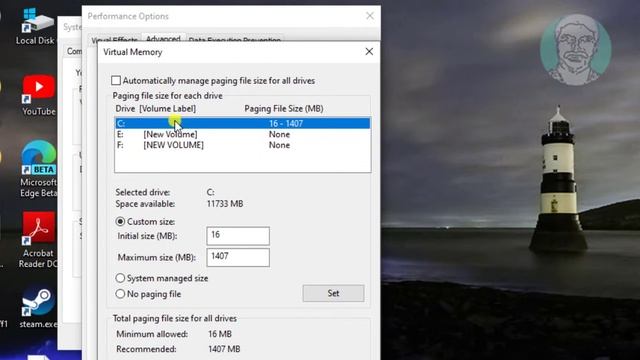Viewport: 640px width, 360px height.
Task: Select the C: drive row
Action: pyautogui.click(x=242, y=123)
